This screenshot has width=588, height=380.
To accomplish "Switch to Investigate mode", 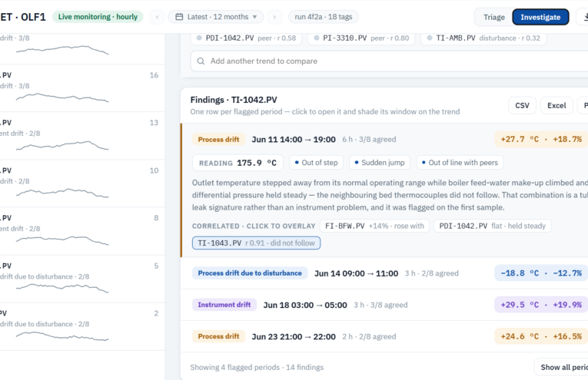I will (x=540, y=17).
